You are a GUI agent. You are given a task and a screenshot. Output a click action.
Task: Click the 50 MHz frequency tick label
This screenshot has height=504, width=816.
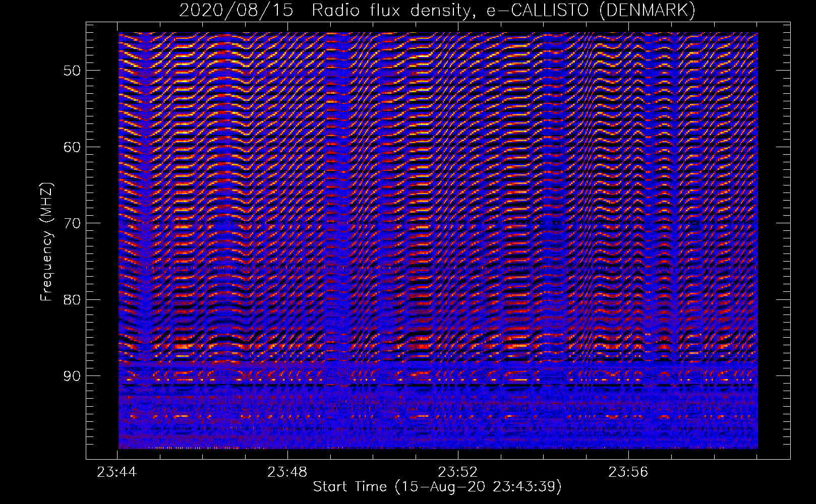coord(72,70)
